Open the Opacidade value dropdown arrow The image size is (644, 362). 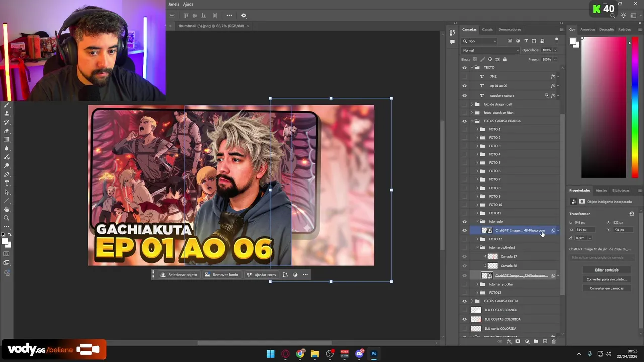pyautogui.click(x=555, y=50)
